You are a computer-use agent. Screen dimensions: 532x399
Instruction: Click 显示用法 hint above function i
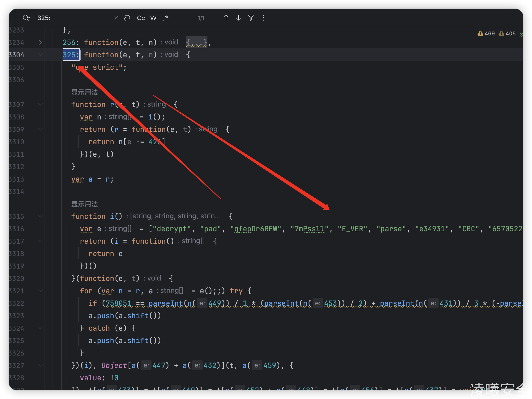click(x=84, y=204)
